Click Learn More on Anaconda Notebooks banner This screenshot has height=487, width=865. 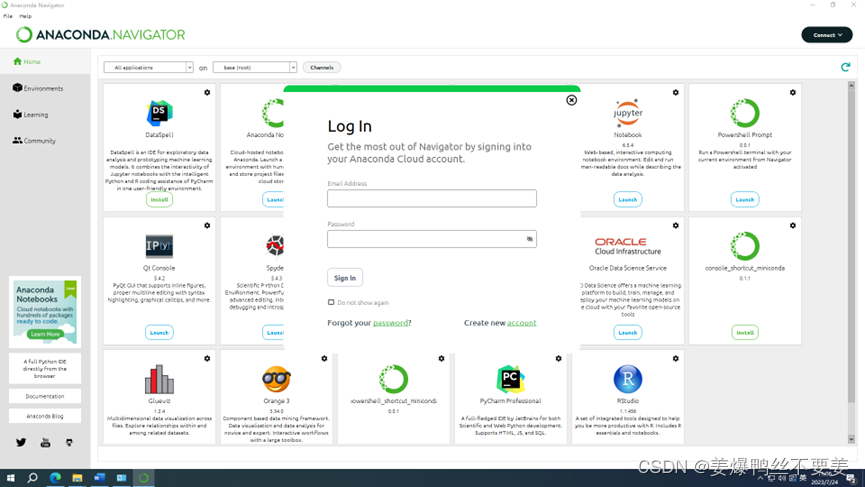45,334
